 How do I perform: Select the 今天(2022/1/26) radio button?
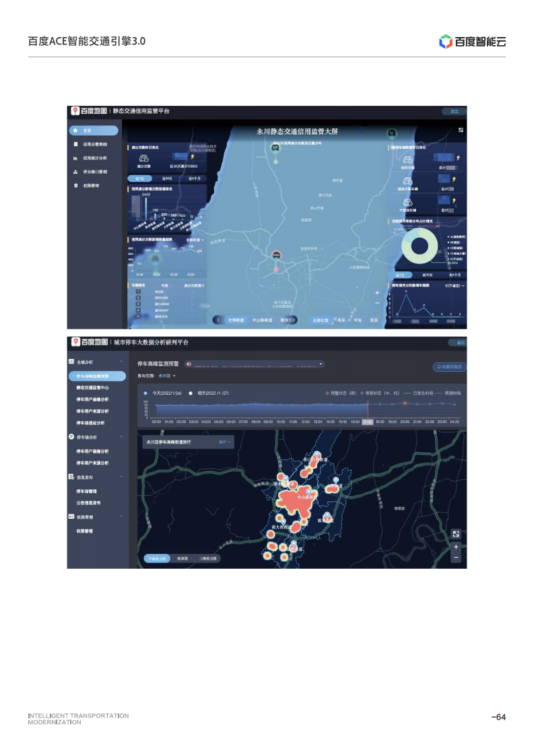pos(145,391)
